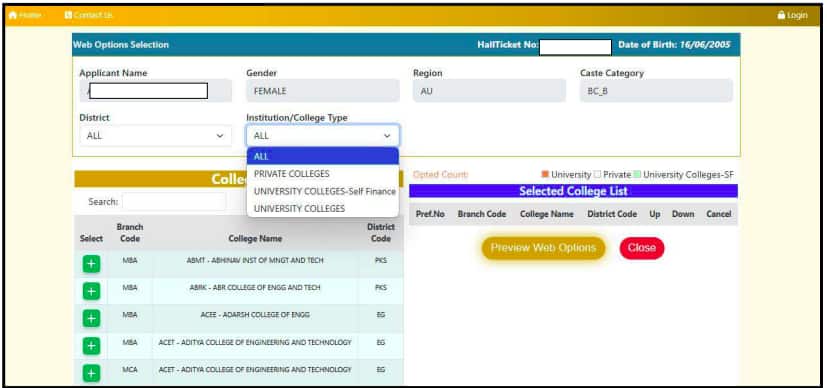Click the Opted Count label

coord(440,174)
